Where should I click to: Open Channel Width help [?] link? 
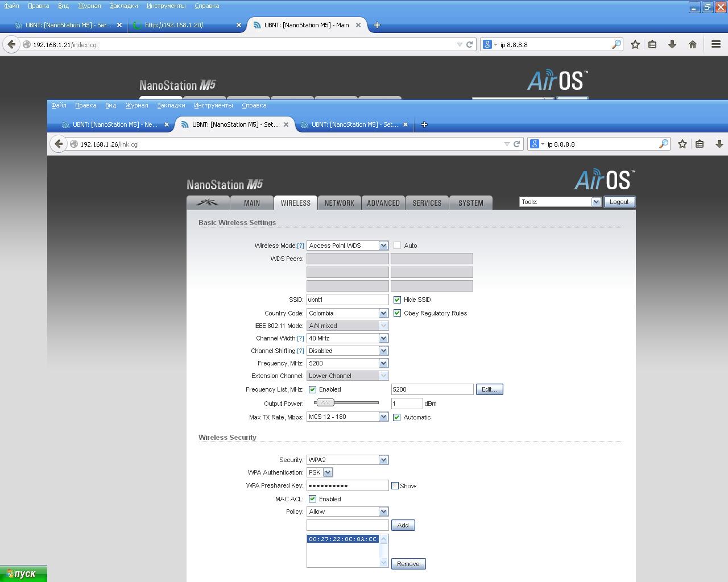tap(300, 338)
